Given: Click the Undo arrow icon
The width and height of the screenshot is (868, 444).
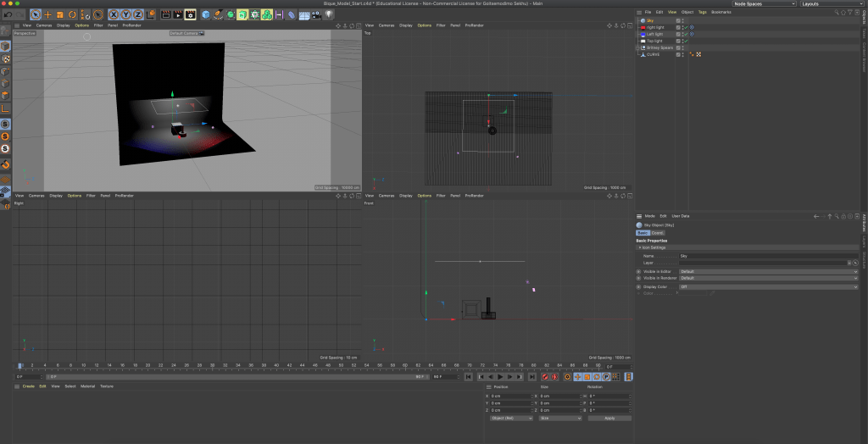Looking at the screenshot, I should 8,14.
